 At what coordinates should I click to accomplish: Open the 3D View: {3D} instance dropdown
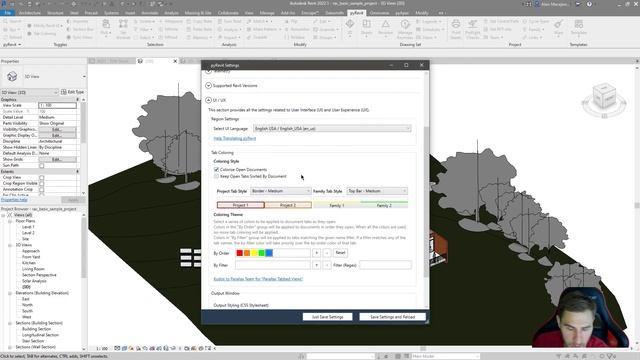pos(29,93)
